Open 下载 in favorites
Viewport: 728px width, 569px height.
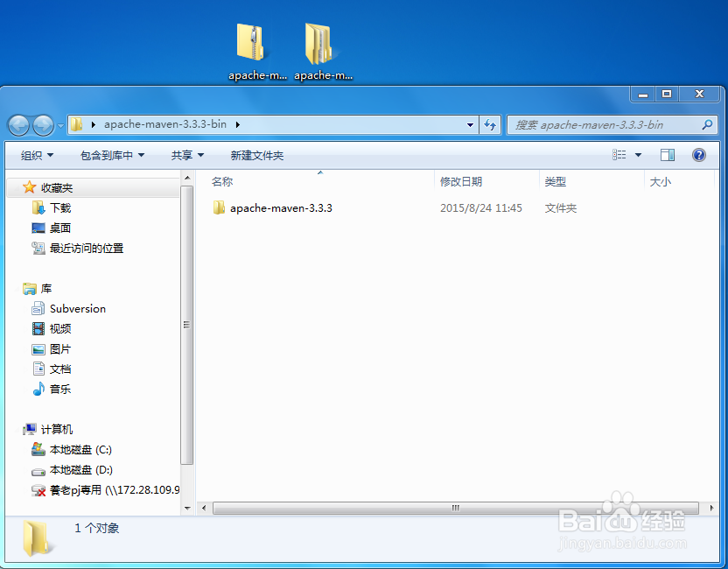pyautogui.click(x=60, y=207)
